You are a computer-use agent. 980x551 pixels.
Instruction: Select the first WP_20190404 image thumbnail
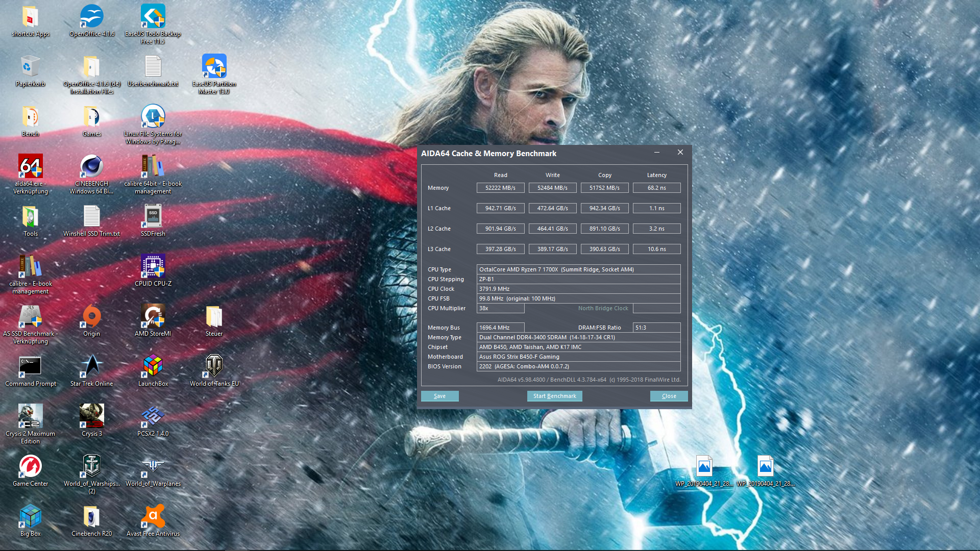coord(704,467)
